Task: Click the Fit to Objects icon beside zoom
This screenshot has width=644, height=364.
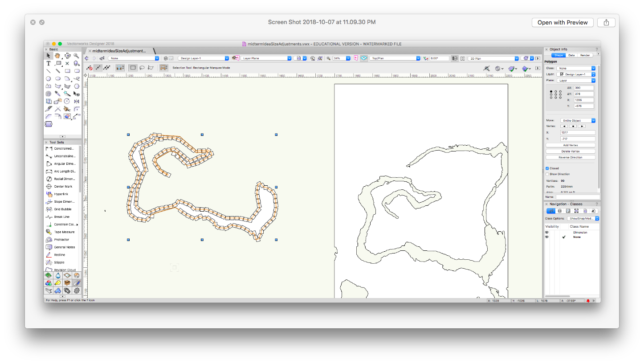Action: tap(320, 58)
